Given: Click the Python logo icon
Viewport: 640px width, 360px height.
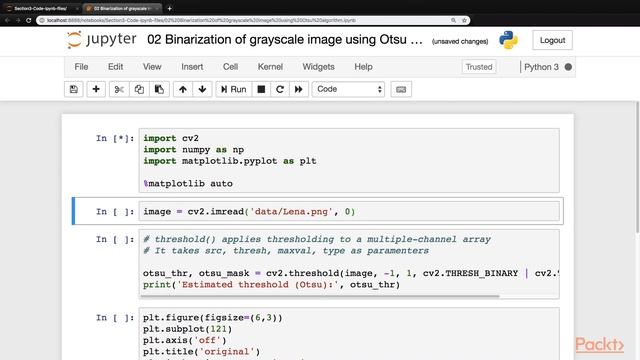Looking at the screenshot, I should tap(508, 40).
